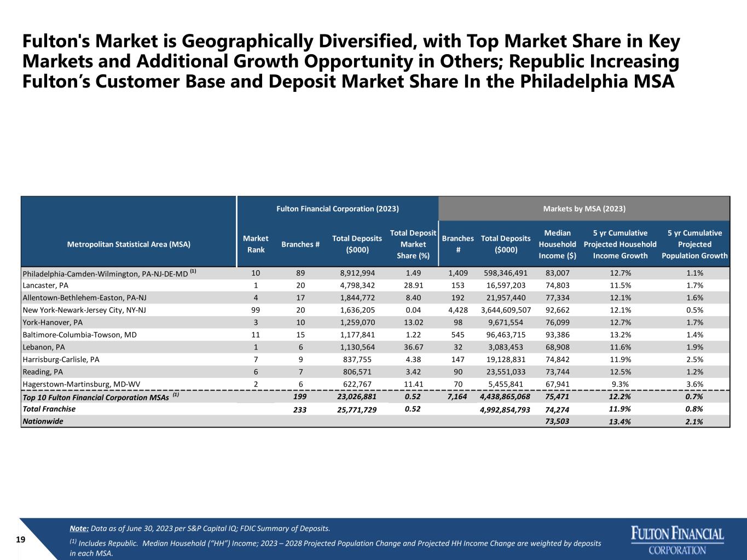The width and height of the screenshot is (747, 560).
Task: Select the MSA deposits value 598,346,491
Action: coord(506,273)
